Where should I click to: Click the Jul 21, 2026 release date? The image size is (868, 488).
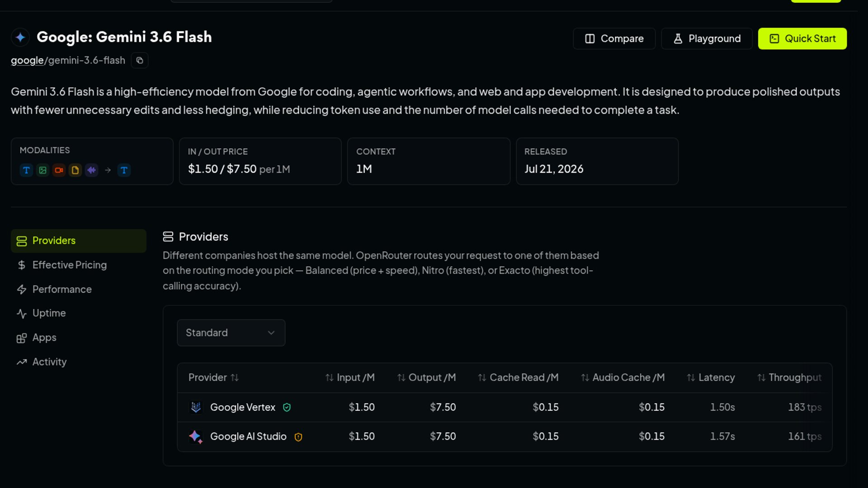[x=554, y=169]
